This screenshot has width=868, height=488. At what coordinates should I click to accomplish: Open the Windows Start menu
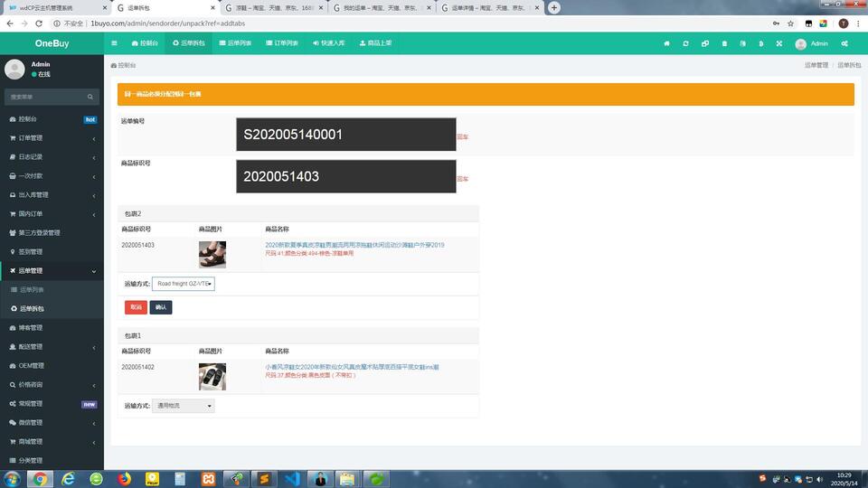12,479
